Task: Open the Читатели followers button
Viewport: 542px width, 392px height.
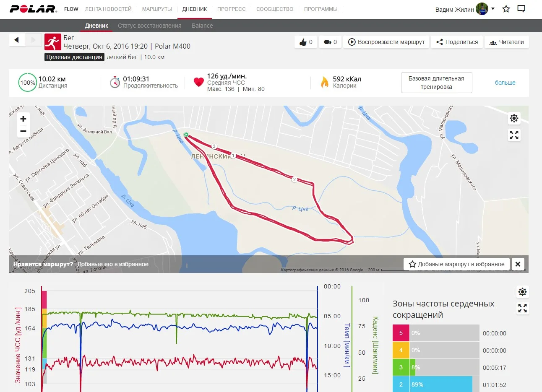Action: [x=507, y=42]
